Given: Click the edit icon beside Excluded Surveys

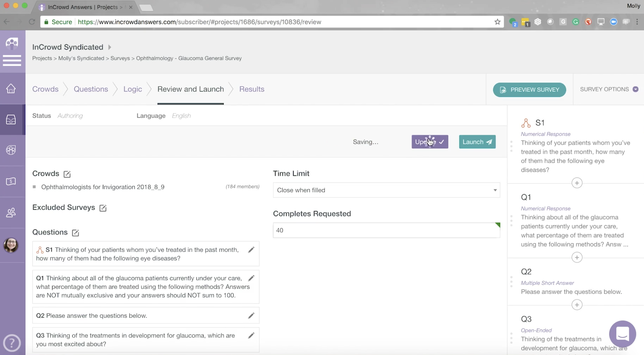Looking at the screenshot, I should pyautogui.click(x=103, y=208).
